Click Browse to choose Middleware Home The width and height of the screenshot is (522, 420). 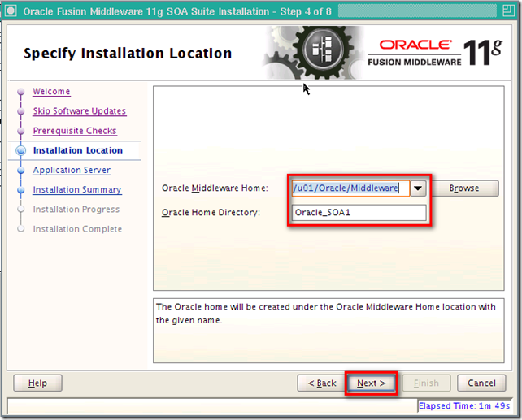pos(464,188)
